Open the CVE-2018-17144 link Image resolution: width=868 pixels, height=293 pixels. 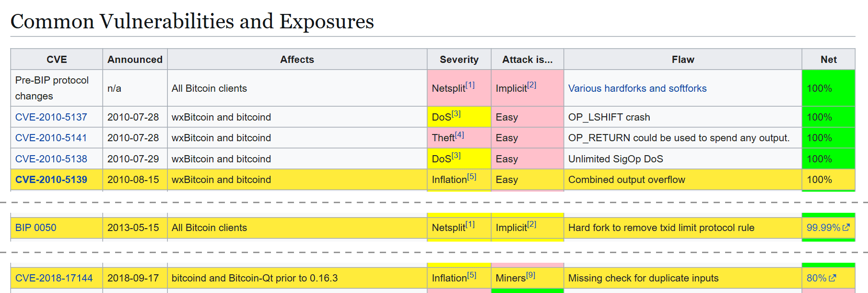point(54,278)
